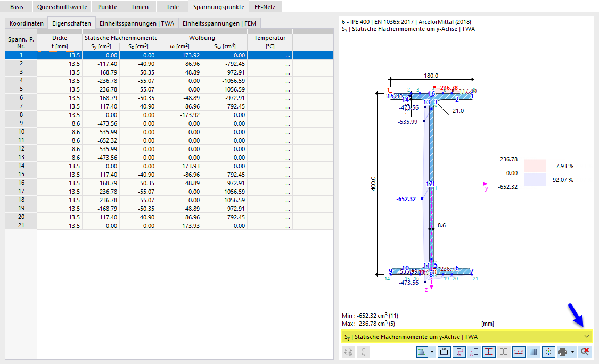
Task: Click Sy cell -652.32 in row 11
Action: (101, 140)
